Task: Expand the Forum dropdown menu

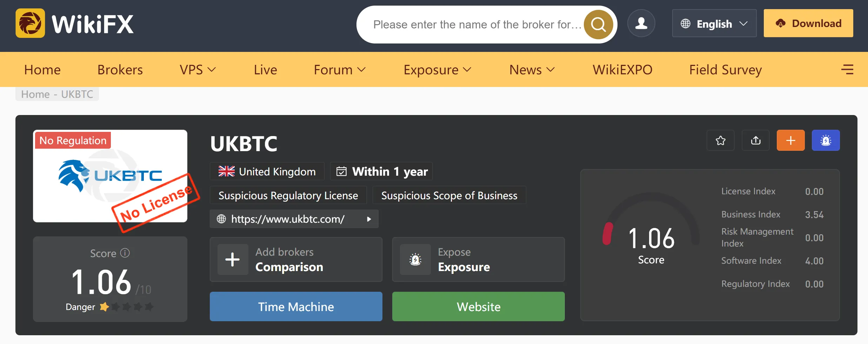Action: [x=340, y=70]
